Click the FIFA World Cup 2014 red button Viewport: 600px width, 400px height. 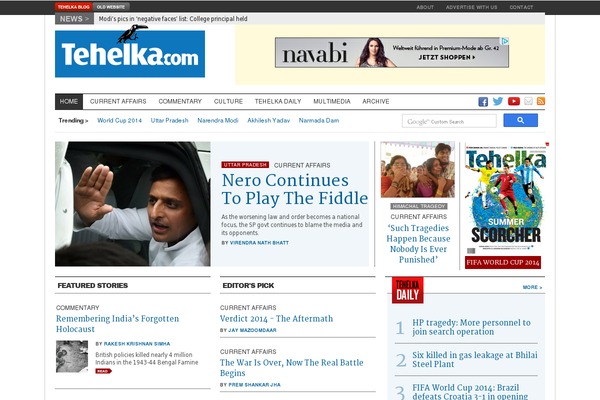(503, 263)
